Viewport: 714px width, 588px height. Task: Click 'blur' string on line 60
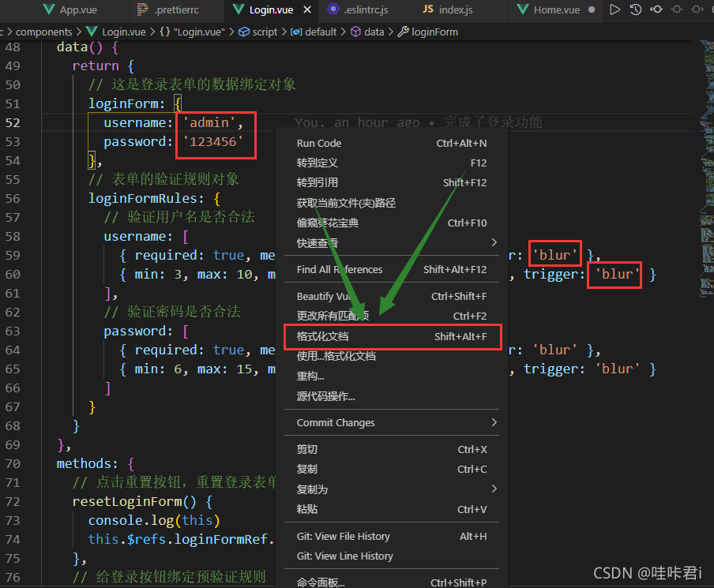point(618,275)
